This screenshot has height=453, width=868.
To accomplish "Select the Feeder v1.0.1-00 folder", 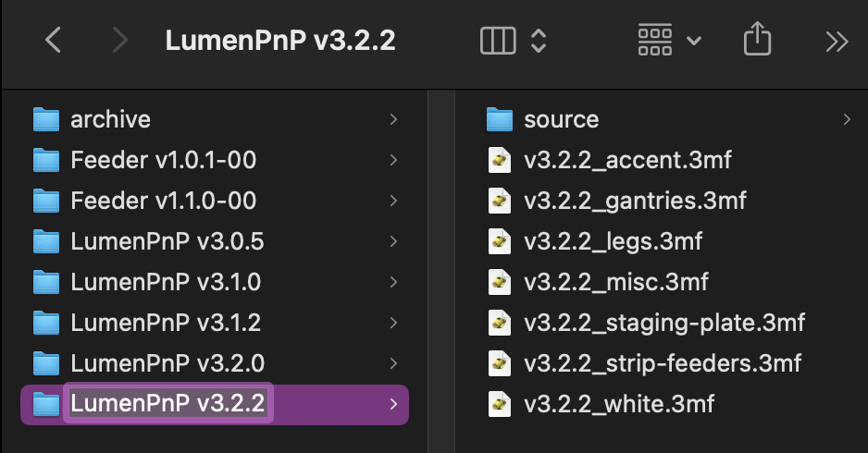I will pos(163,160).
